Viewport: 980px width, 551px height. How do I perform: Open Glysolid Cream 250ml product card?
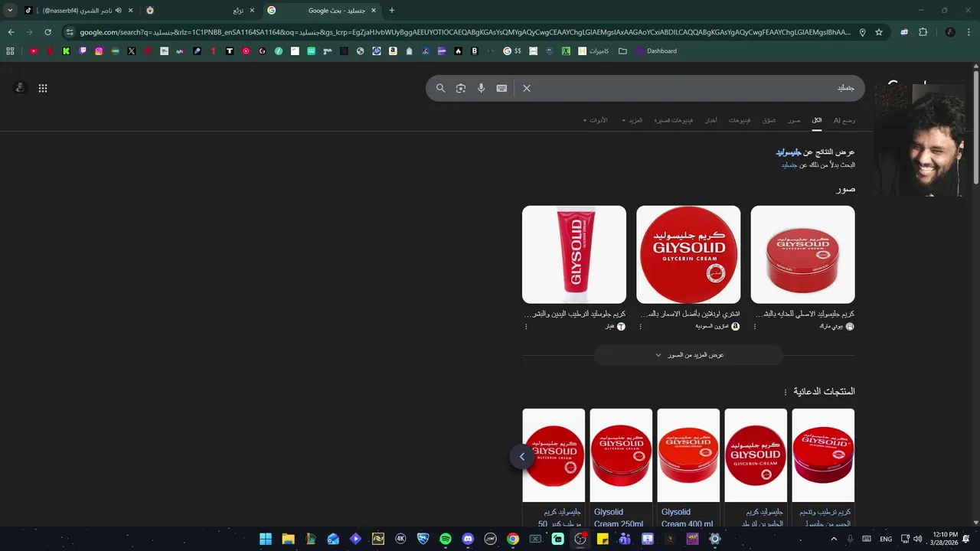tap(621, 468)
